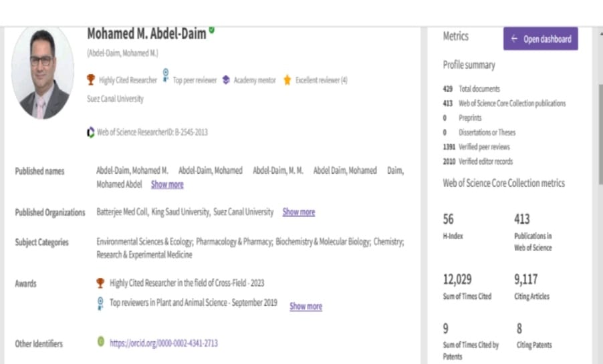Click the H-Index value 56
The image size is (603, 364).
point(448,219)
